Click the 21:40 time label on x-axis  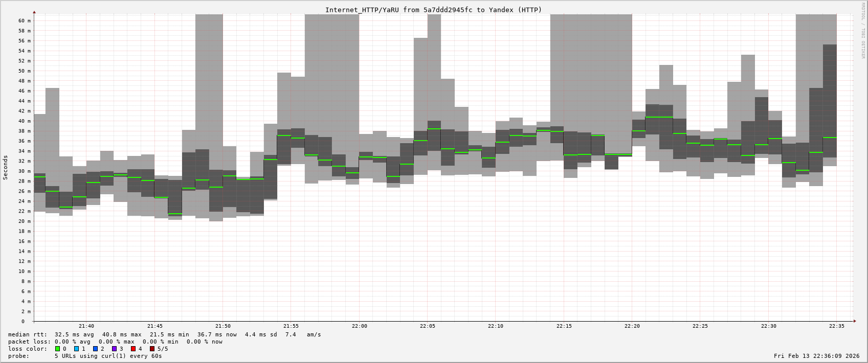[86, 326]
